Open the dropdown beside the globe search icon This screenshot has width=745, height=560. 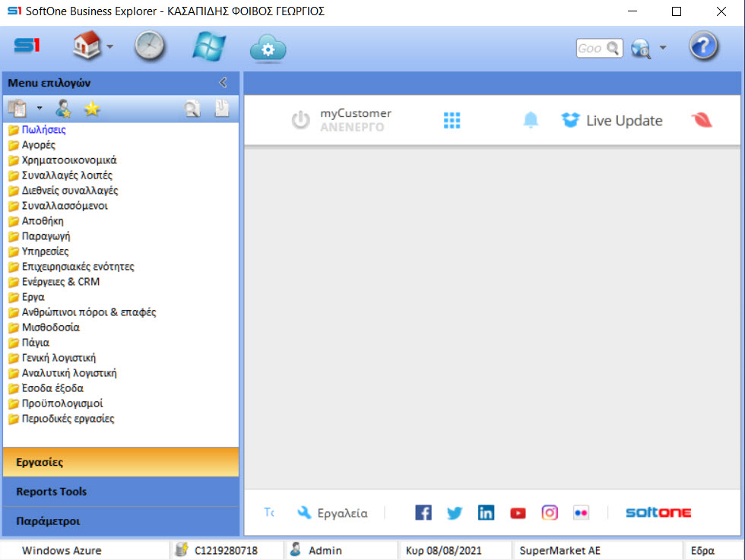[663, 48]
